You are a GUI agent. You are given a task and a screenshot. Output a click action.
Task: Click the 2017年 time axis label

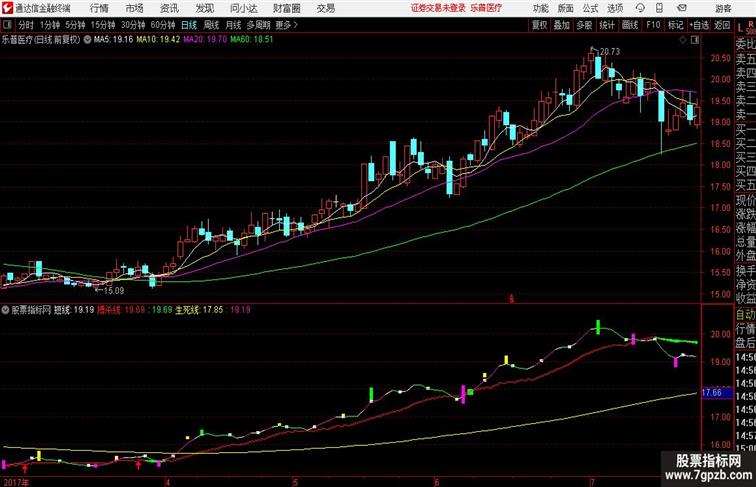[16, 482]
